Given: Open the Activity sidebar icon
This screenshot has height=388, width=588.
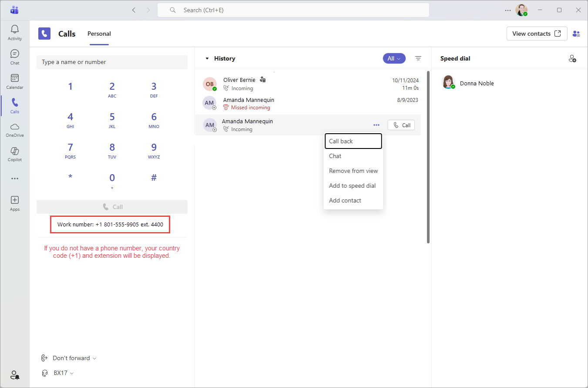Looking at the screenshot, I should pos(14,31).
